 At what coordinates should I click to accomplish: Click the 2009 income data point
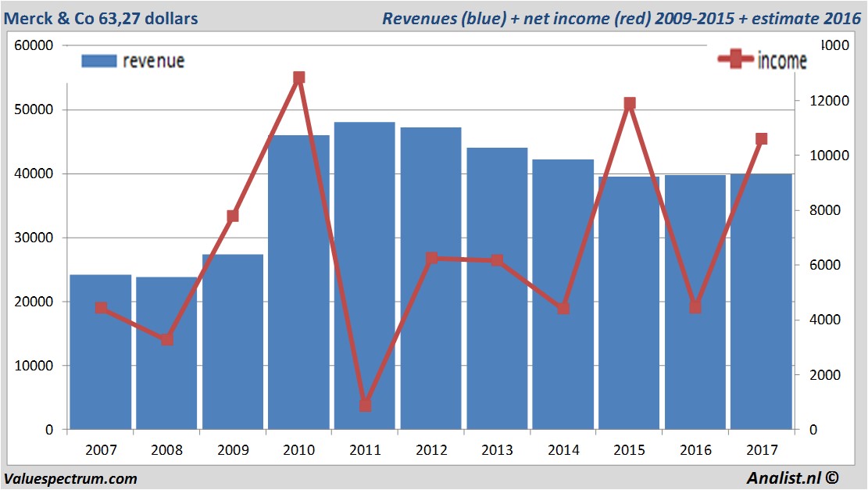tap(233, 216)
